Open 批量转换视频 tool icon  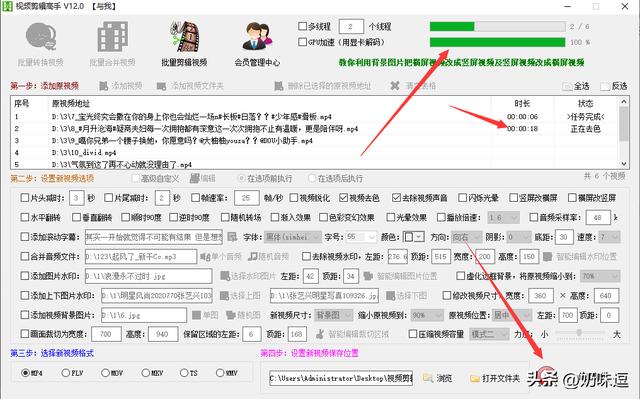[x=40, y=37]
